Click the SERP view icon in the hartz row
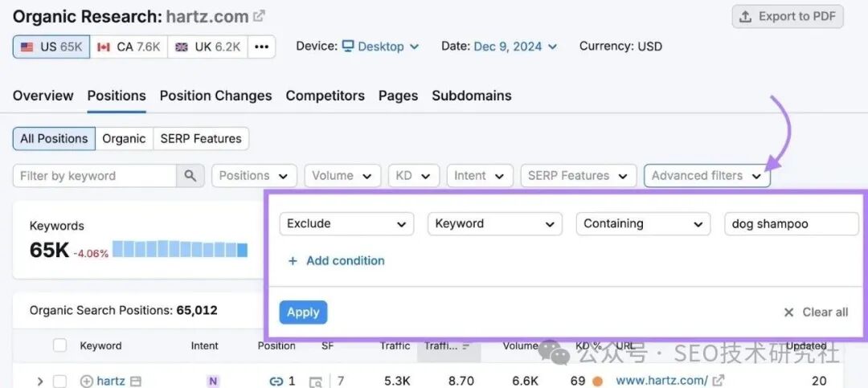The width and height of the screenshot is (868, 388). click(x=316, y=382)
